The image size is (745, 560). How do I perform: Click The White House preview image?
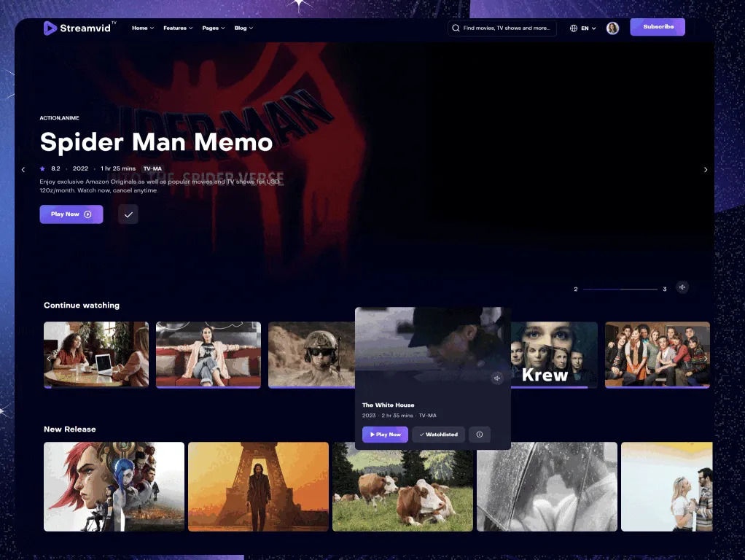coord(433,349)
